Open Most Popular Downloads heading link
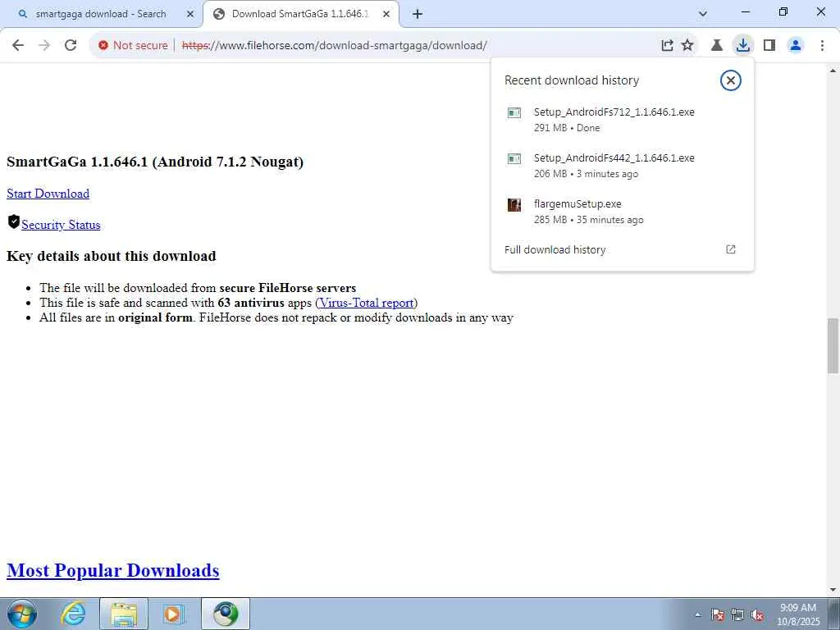The height and width of the screenshot is (630, 840). [x=113, y=571]
